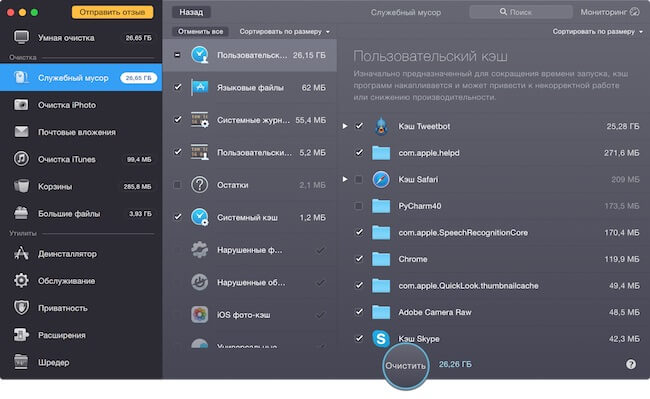This screenshot has height=399, width=650.
Task: Uncheck the Языковые файлы checkbox
Action: (x=177, y=87)
